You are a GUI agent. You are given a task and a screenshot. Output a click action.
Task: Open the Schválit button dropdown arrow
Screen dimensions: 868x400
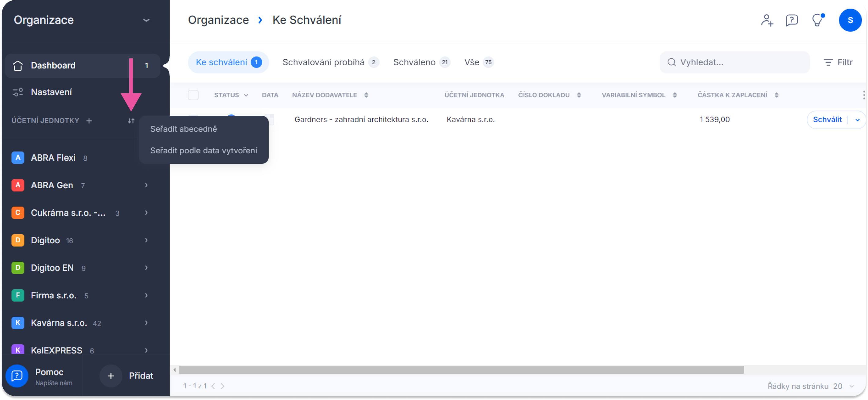[857, 120]
